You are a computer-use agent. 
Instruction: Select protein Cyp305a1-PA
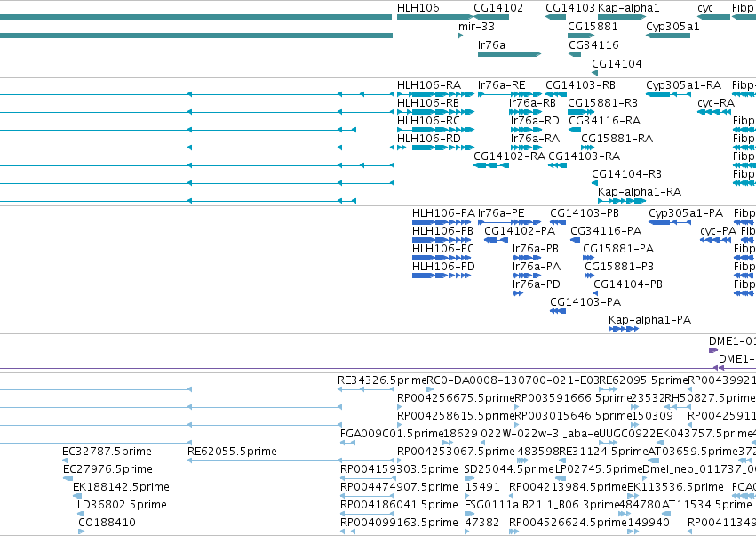(x=686, y=213)
